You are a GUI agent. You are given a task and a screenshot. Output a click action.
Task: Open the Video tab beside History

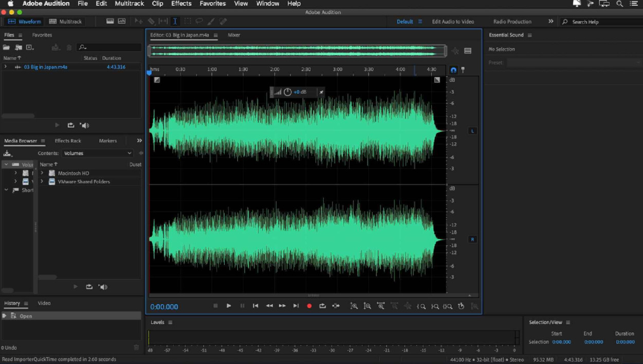(44, 303)
